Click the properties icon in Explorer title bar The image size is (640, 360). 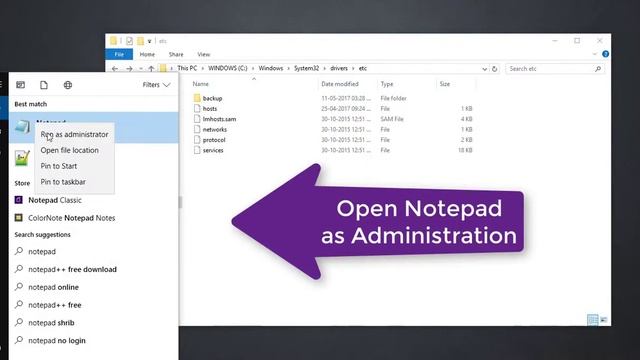(129, 41)
